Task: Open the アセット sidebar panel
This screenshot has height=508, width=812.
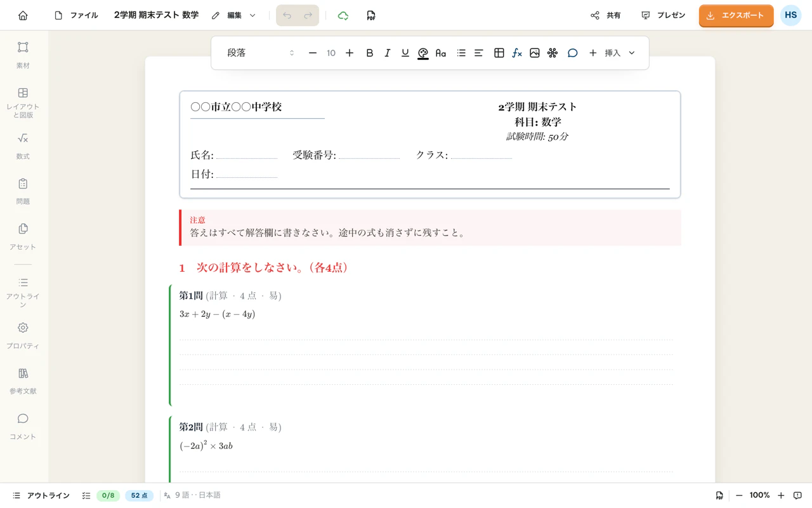Action: click(23, 237)
